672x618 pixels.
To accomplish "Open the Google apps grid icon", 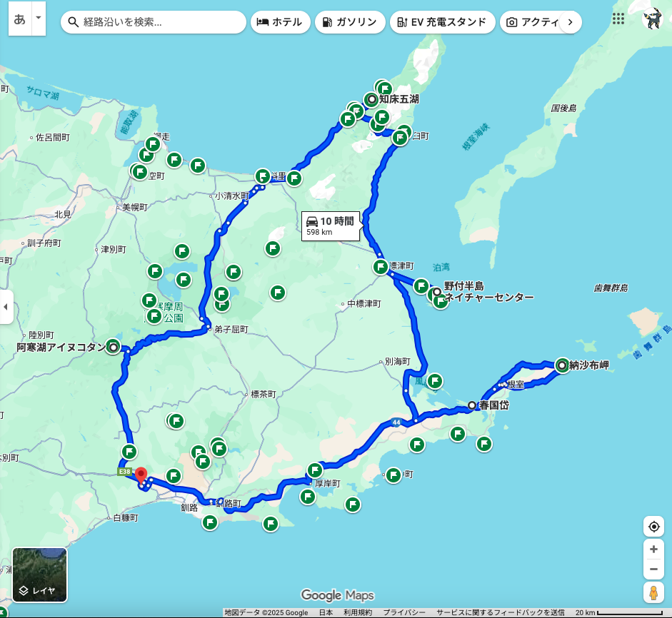I will click(618, 19).
